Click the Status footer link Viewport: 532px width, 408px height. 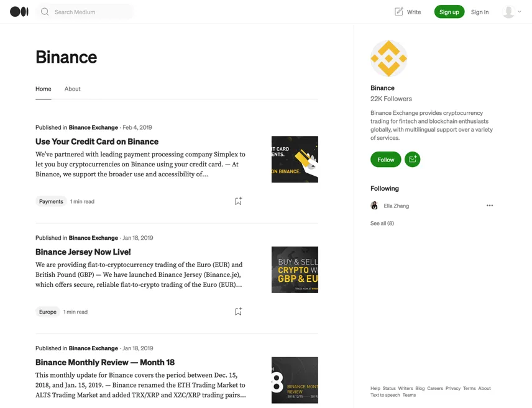389,388
